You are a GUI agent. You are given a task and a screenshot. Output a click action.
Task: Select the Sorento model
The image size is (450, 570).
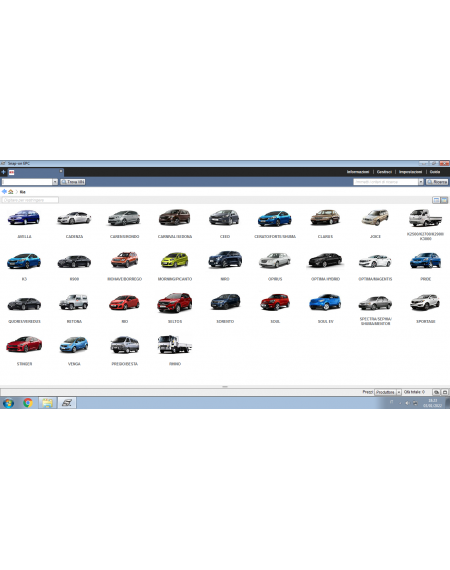tap(225, 302)
